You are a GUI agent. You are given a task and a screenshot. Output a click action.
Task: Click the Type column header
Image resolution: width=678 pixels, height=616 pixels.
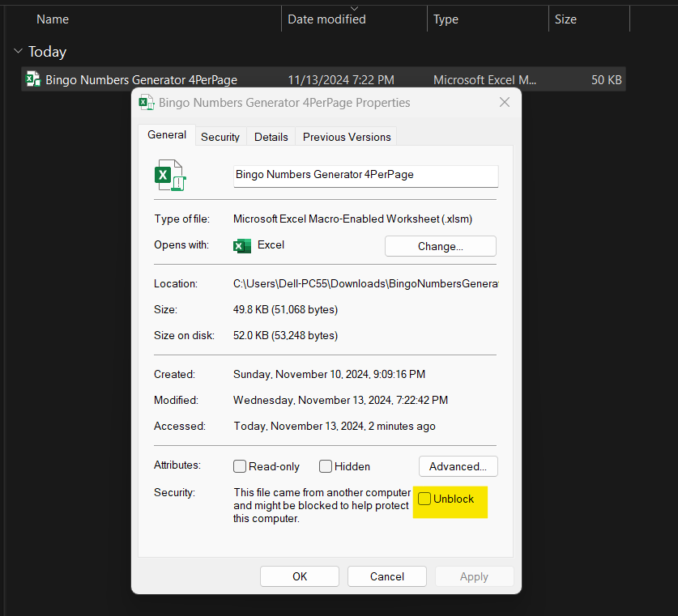(x=446, y=19)
